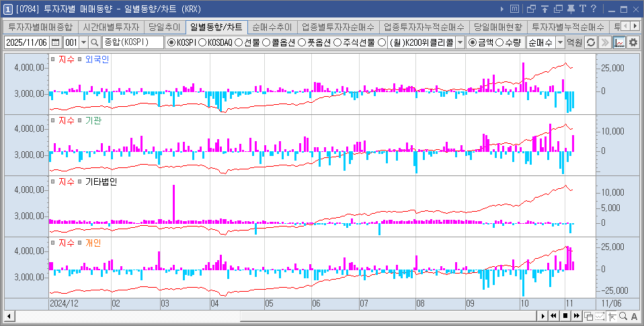
Task: Switch to 투자자별매매종합 tab
Action: [x=40, y=27]
